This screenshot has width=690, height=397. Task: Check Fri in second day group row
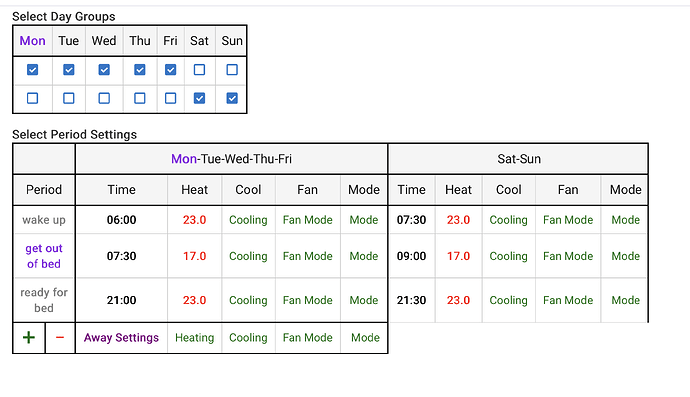coord(170,98)
